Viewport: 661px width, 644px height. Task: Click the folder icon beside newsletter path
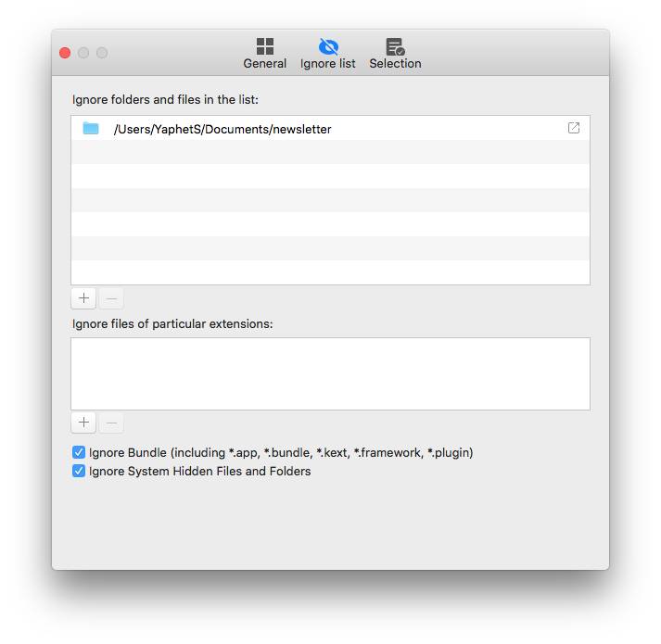[x=91, y=128]
